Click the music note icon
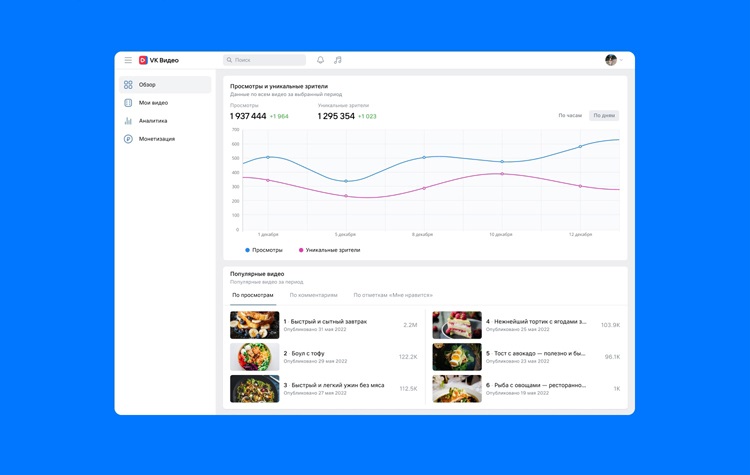The height and width of the screenshot is (475, 750). click(338, 60)
